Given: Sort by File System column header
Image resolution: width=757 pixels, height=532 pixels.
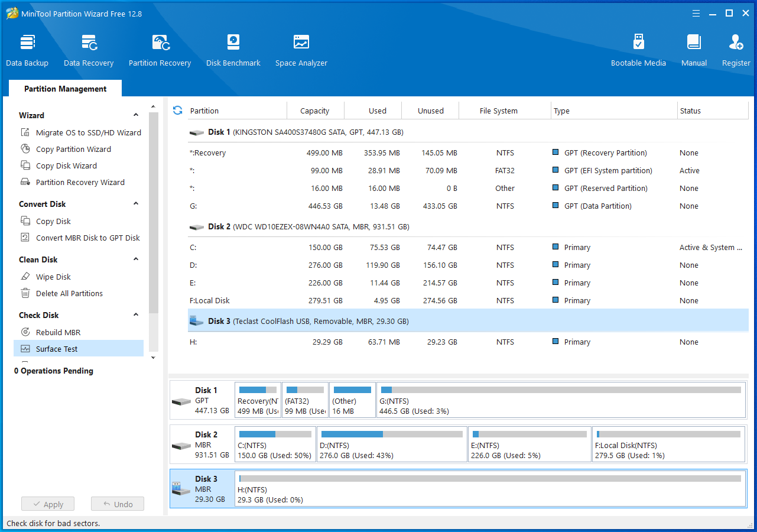Looking at the screenshot, I should (x=505, y=111).
